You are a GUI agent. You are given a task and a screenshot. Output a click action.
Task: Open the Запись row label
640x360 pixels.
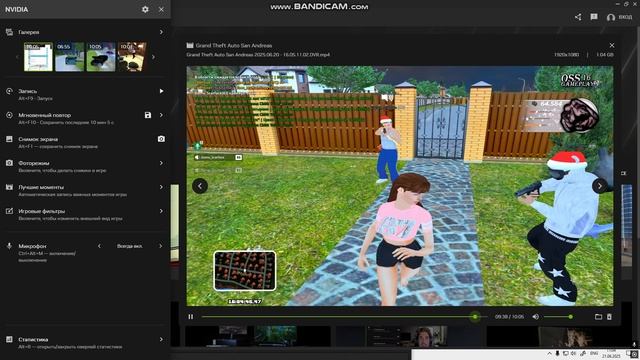27,91
